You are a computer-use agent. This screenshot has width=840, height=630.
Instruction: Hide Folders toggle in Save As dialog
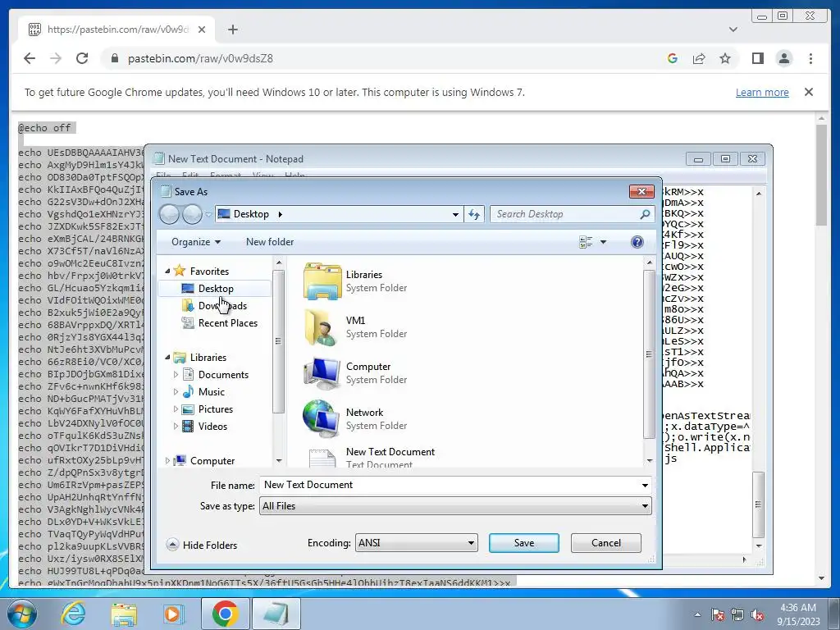pos(202,545)
